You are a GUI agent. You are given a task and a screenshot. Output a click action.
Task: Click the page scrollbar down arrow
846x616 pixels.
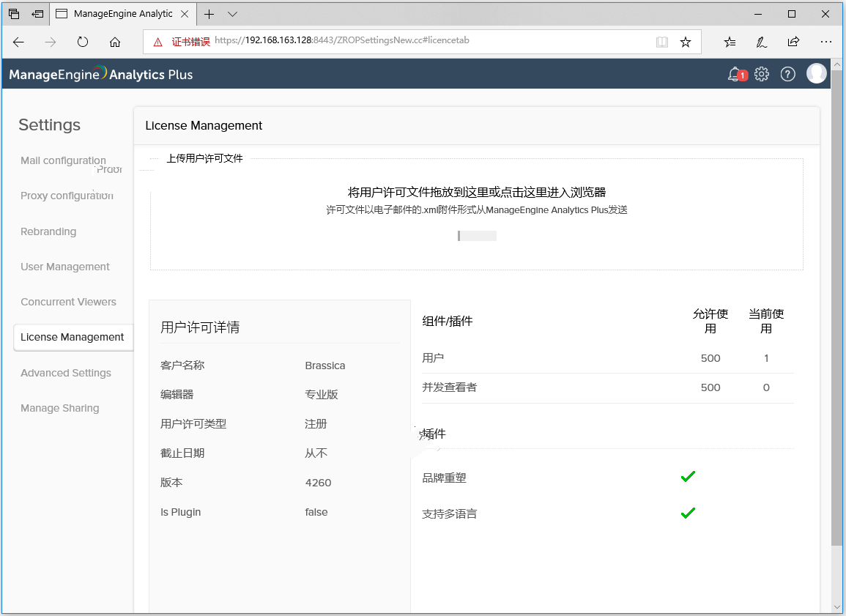click(x=836, y=606)
